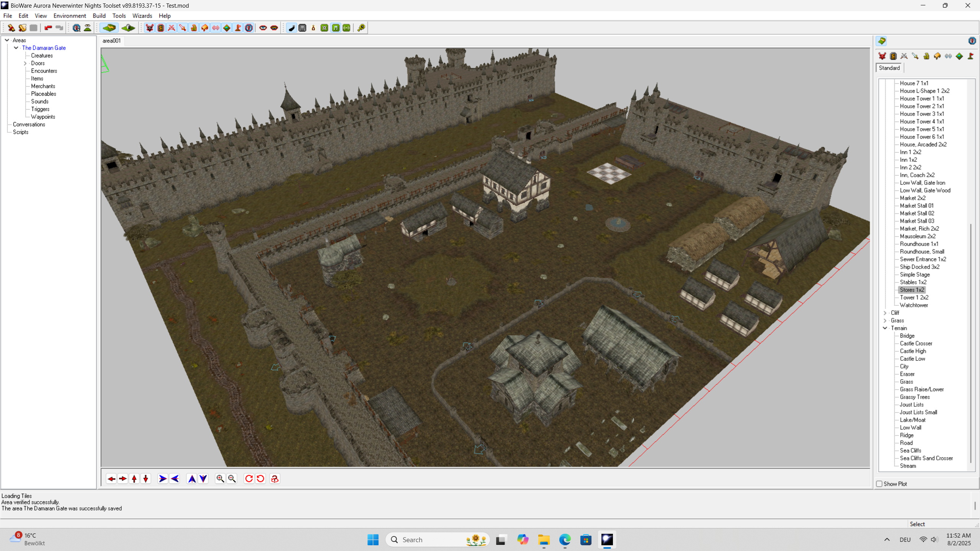Pan camera left with red arrow

(x=111, y=479)
